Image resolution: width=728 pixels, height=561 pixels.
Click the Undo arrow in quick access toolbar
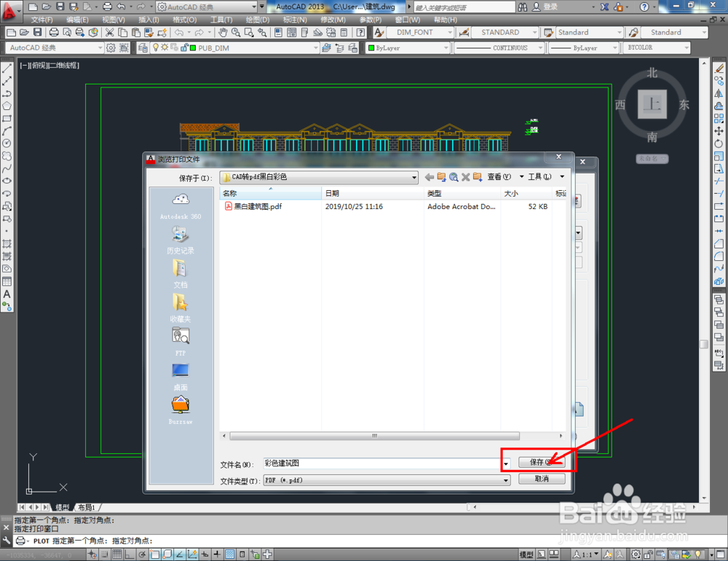click(121, 7)
